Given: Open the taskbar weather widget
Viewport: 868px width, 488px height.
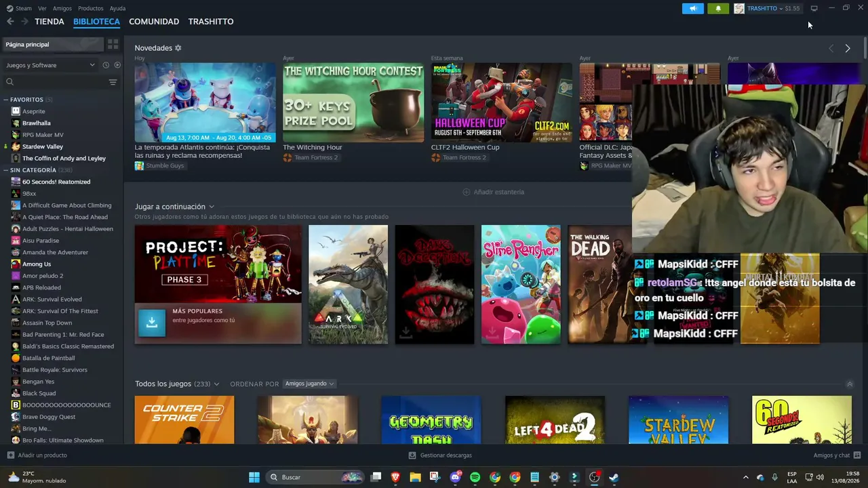Looking at the screenshot, I should point(37,477).
